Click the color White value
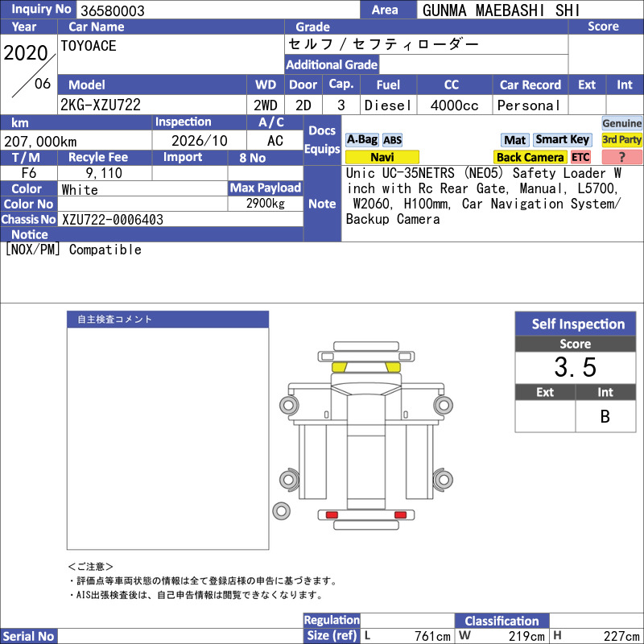The height and width of the screenshot is (644, 644). (80, 189)
